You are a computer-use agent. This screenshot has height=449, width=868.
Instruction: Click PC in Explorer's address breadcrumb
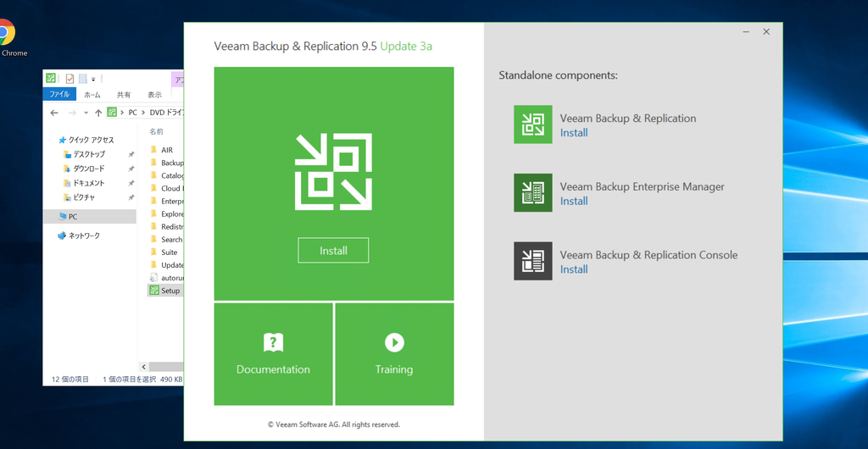coord(133,113)
